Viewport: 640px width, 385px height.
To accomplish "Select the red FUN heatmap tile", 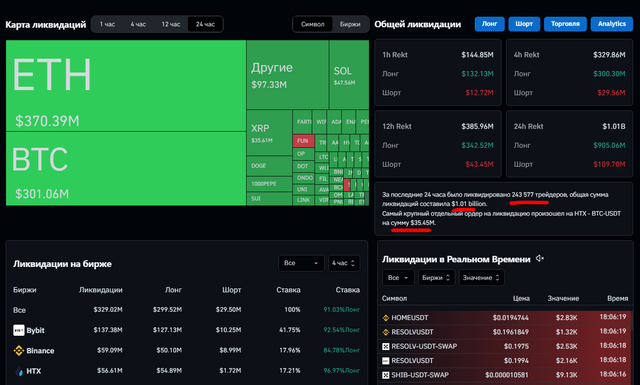I will pyautogui.click(x=303, y=141).
